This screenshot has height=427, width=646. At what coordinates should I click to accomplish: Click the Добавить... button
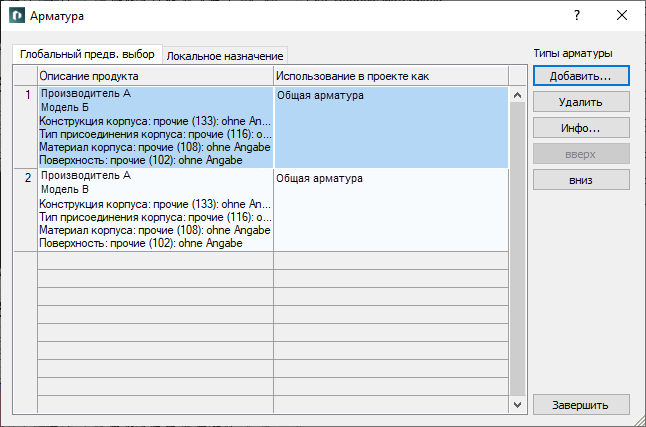(x=581, y=76)
